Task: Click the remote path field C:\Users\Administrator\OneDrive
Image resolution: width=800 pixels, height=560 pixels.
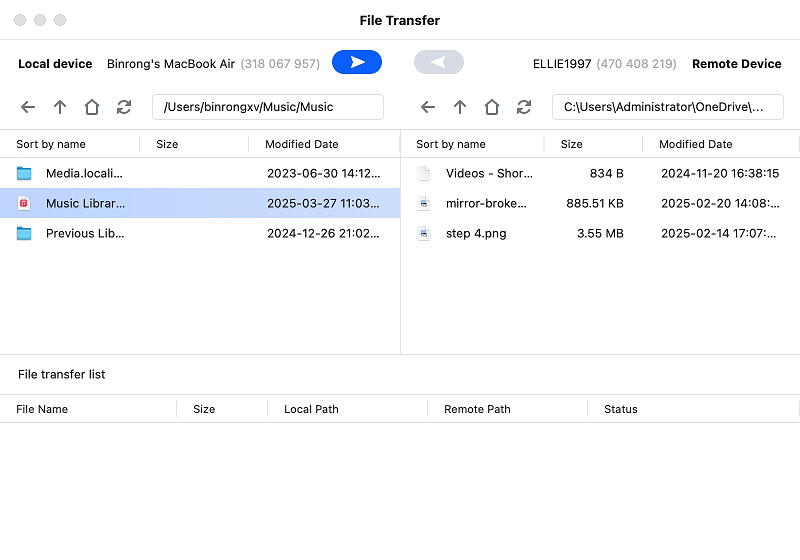Action: pyautogui.click(x=667, y=107)
